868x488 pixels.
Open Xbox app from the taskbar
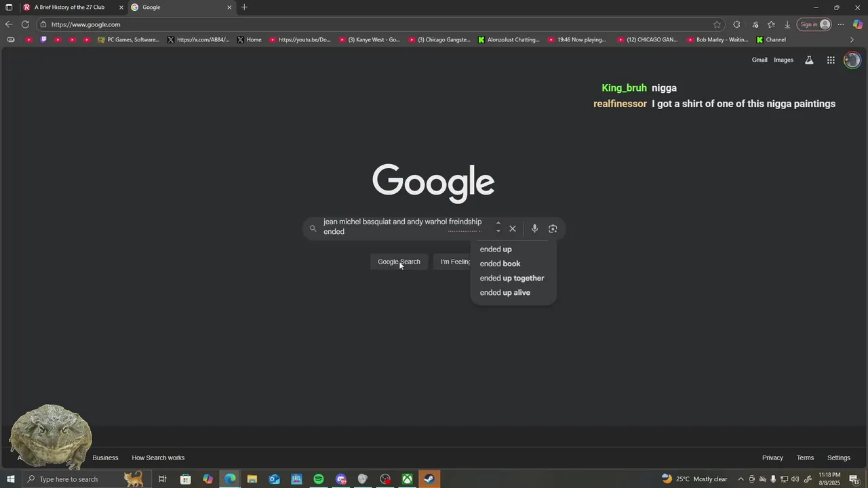click(408, 479)
